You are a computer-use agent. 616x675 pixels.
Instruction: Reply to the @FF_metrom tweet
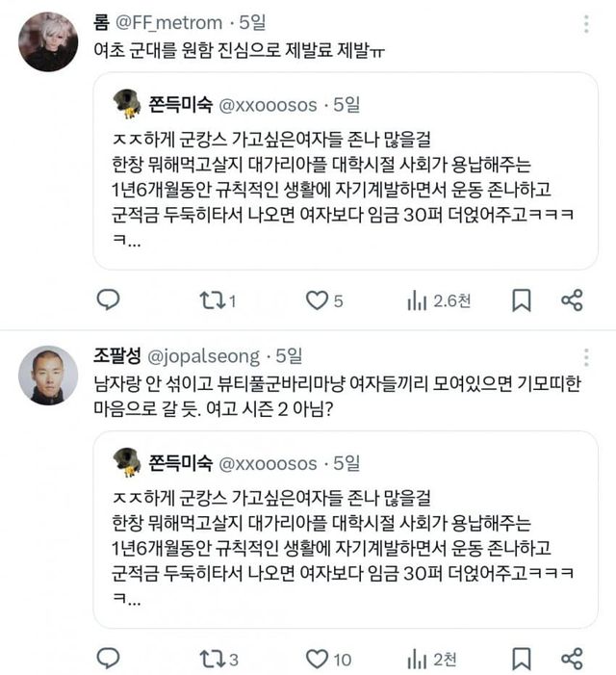(x=109, y=300)
